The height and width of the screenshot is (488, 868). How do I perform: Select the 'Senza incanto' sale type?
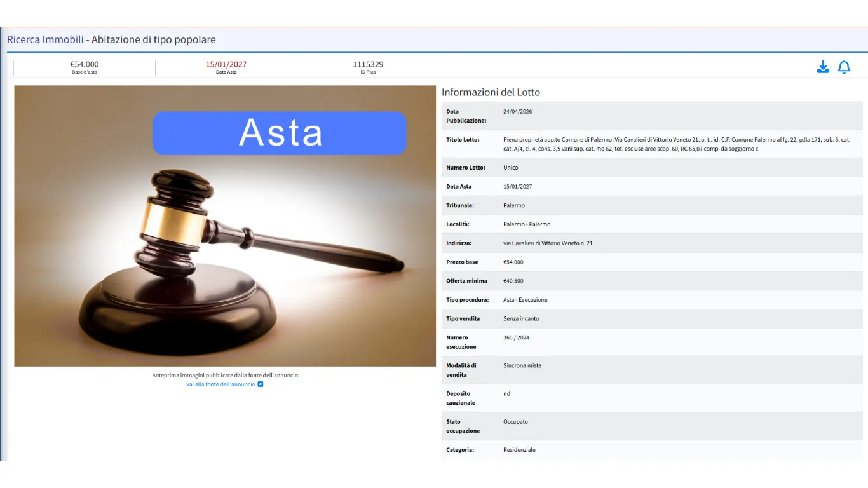521,319
